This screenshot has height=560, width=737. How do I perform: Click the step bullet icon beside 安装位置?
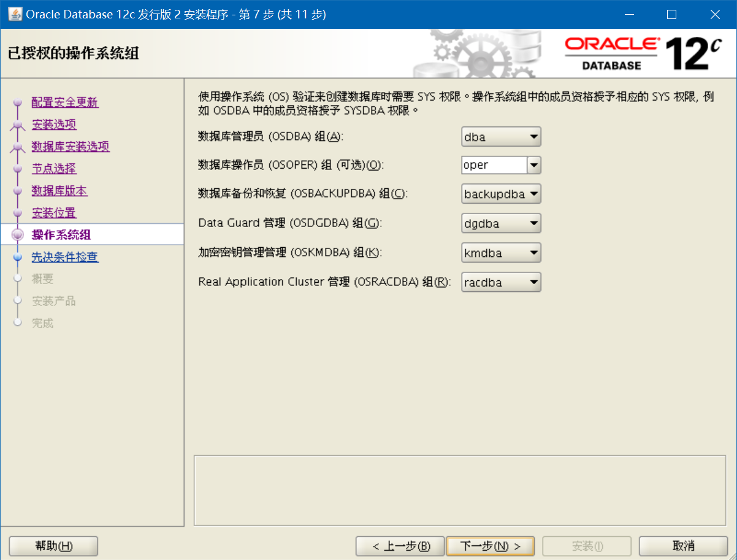pos(18,213)
